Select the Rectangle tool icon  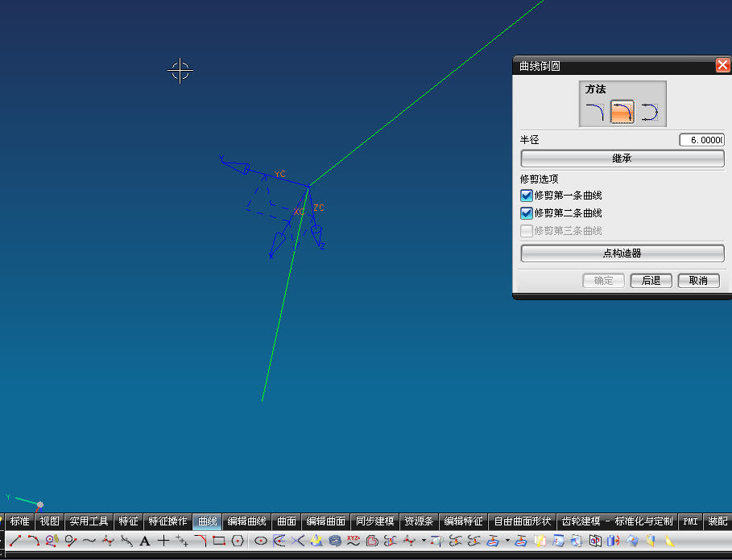click(219, 541)
